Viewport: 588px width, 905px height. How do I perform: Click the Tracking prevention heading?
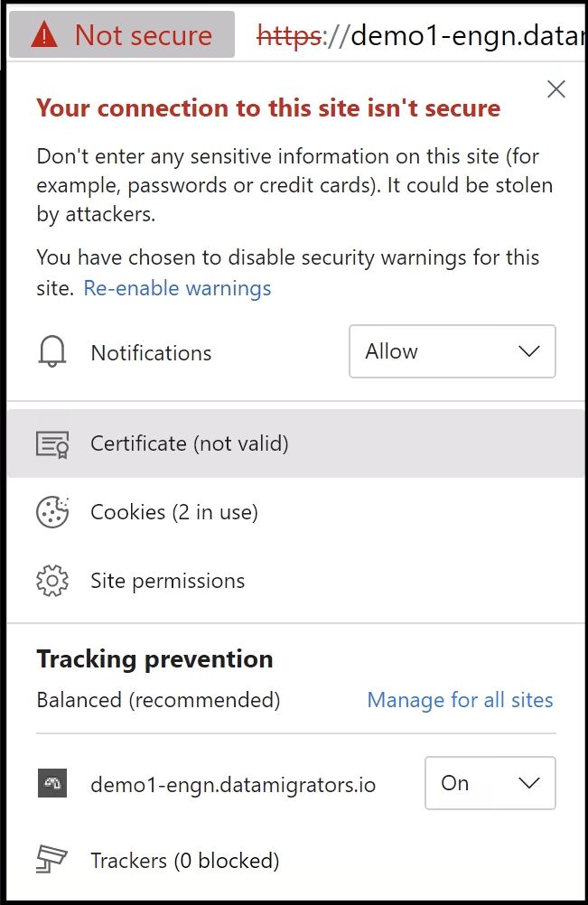click(154, 658)
